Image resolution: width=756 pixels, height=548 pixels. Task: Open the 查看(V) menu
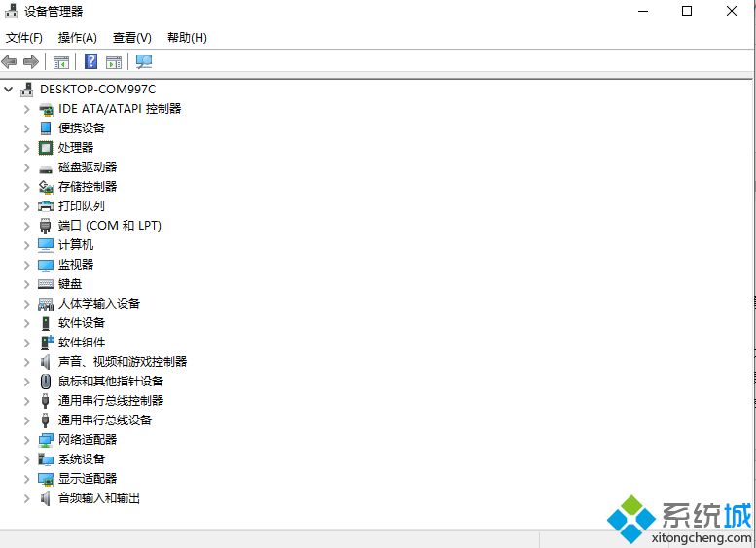tap(131, 38)
